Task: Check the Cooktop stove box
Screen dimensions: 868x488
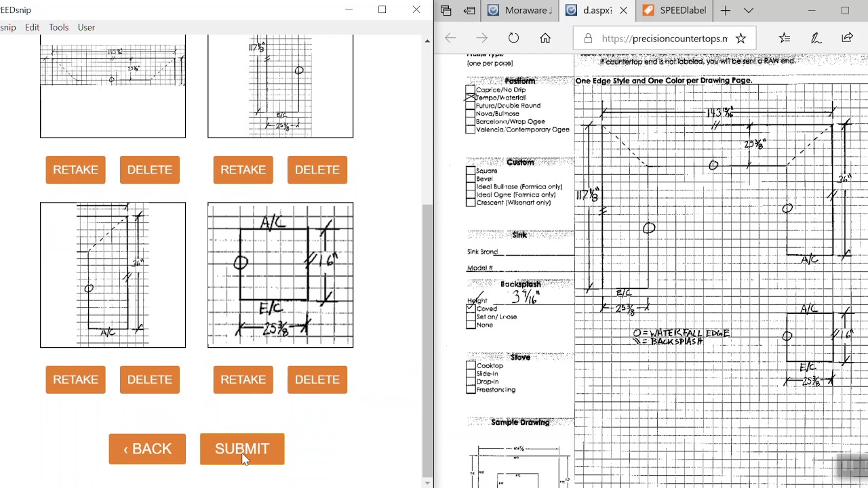Action: pyautogui.click(x=471, y=365)
